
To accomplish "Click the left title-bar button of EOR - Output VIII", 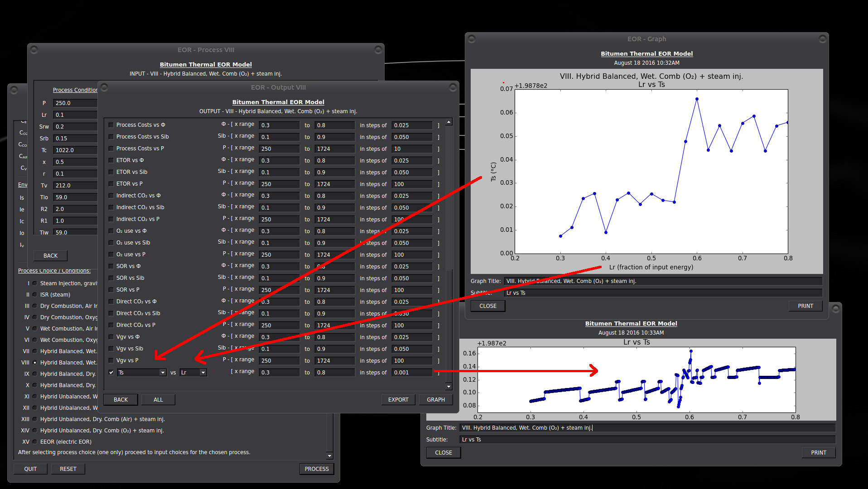I will tap(104, 87).
